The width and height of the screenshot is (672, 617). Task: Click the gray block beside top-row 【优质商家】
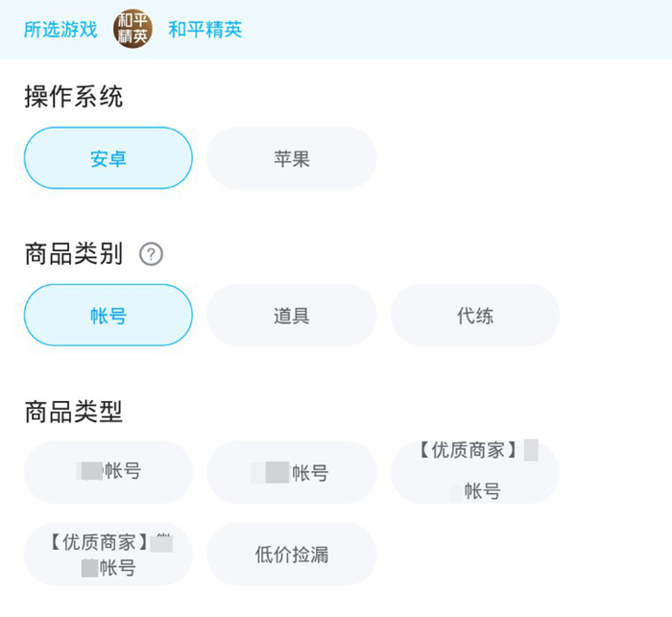[x=531, y=450]
